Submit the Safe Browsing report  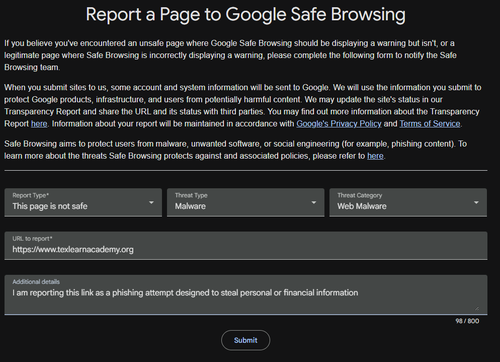click(x=245, y=340)
